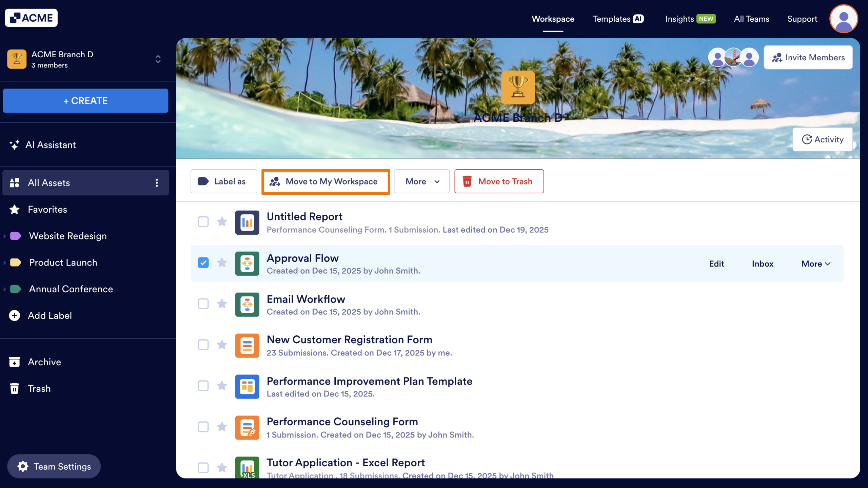Open the Approval Flow workflow icon
Image resolution: width=868 pixels, height=488 pixels.
(247, 263)
